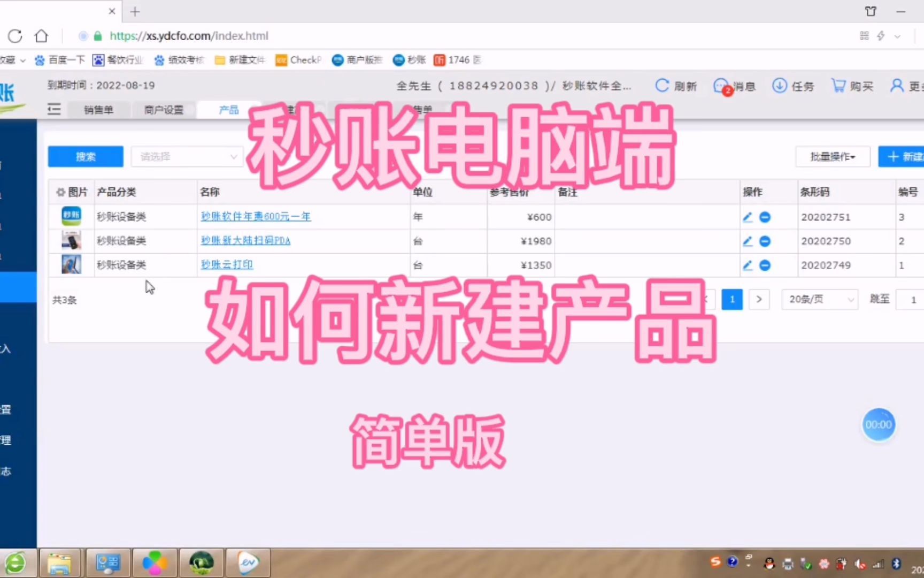Screen dimensions: 924x578
Task: Open the 20条/页 page size dropdown
Action: coord(819,299)
